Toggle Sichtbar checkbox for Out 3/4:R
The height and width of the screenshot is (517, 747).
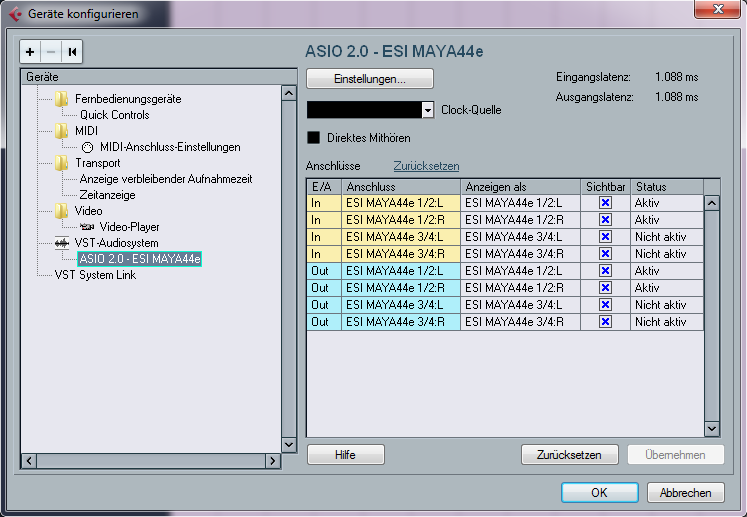(x=605, y=322)
